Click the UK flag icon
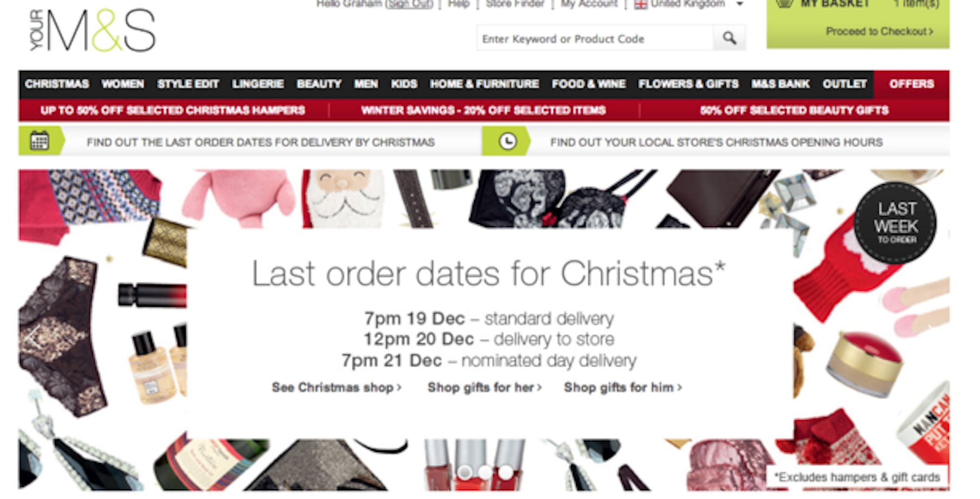980x499 pixels. pyautogui.click(x=641, y=4)
